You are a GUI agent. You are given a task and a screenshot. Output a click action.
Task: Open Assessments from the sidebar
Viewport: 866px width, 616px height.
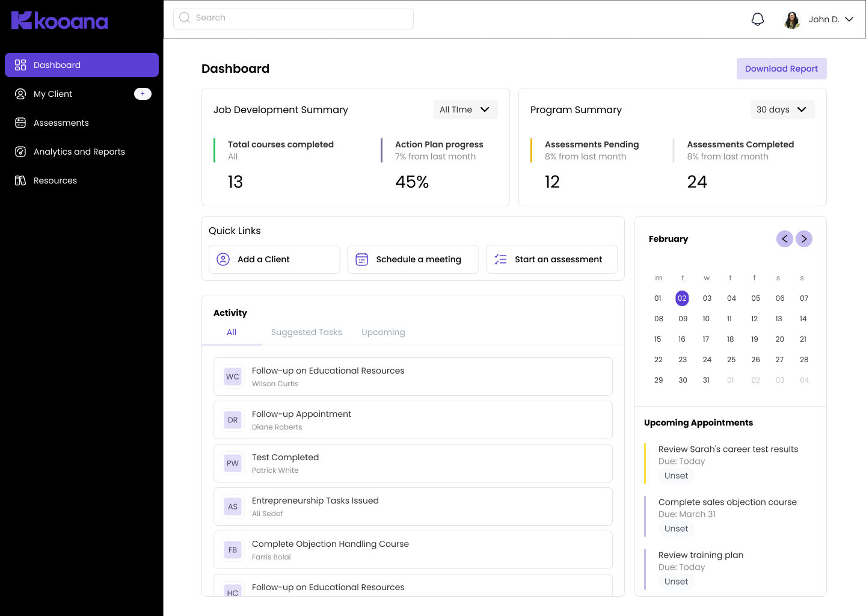[61, 123]
